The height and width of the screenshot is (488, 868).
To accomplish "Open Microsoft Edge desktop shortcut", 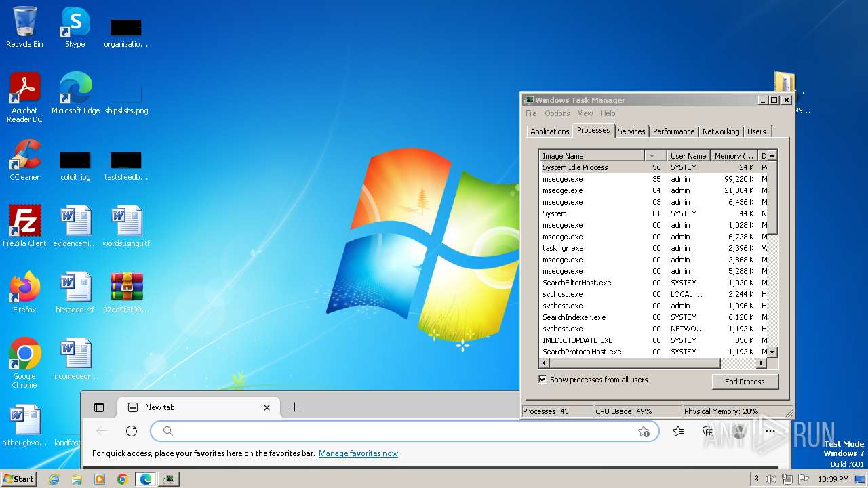I will click(x=75, y=94).
